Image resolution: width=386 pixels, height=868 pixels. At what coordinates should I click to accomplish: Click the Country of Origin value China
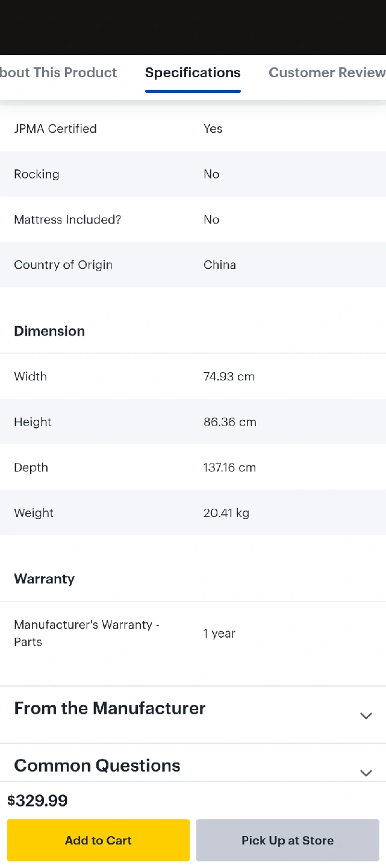point(219,265)
